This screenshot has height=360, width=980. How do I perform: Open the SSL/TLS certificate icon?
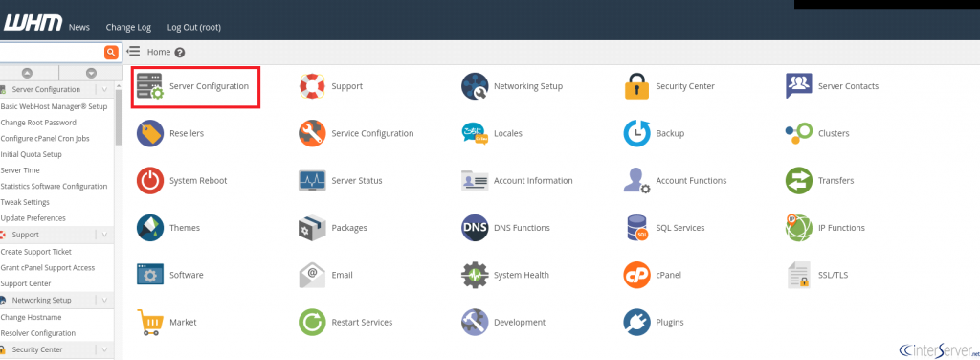click(799, 275)
